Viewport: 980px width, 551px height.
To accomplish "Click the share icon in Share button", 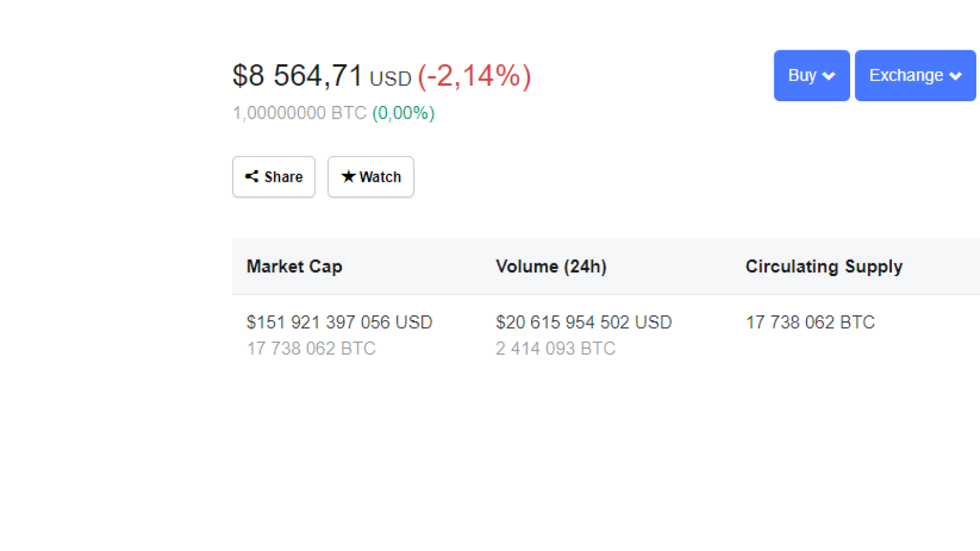I will pyautogui.click(x=252, y=176).
